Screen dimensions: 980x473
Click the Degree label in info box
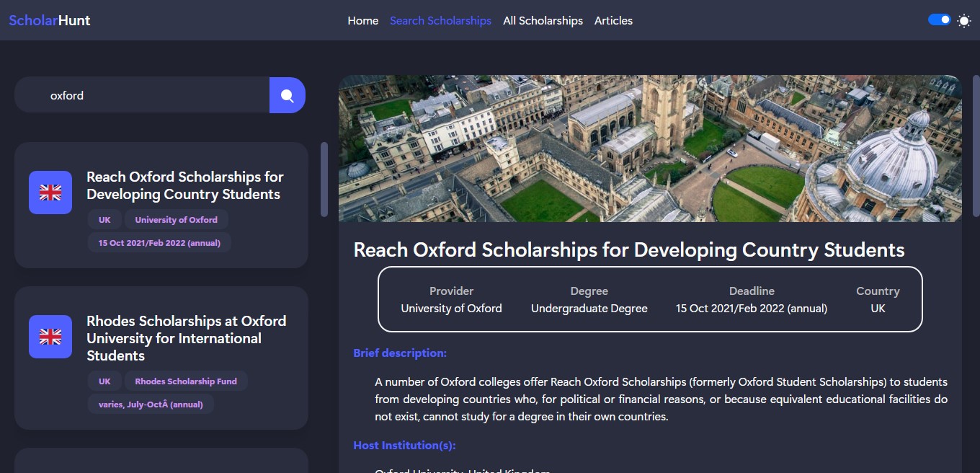click(589, 291)
